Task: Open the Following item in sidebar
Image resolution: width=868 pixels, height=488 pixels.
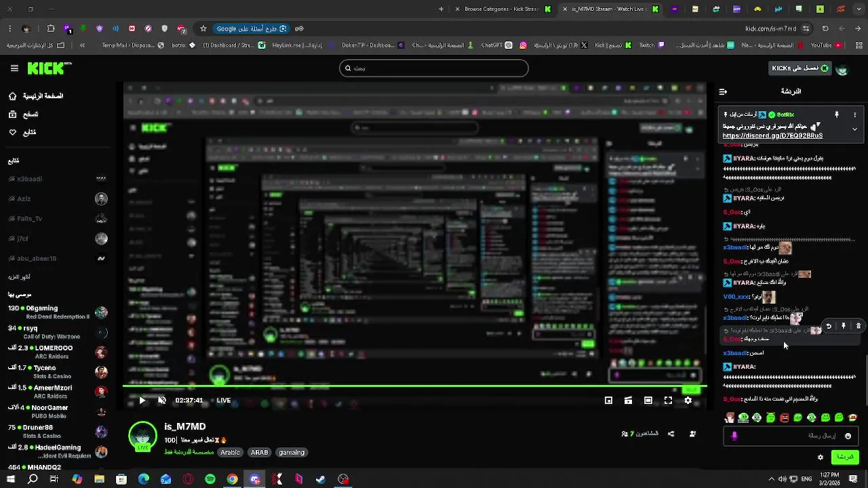Action: click(x=22, y=132)
